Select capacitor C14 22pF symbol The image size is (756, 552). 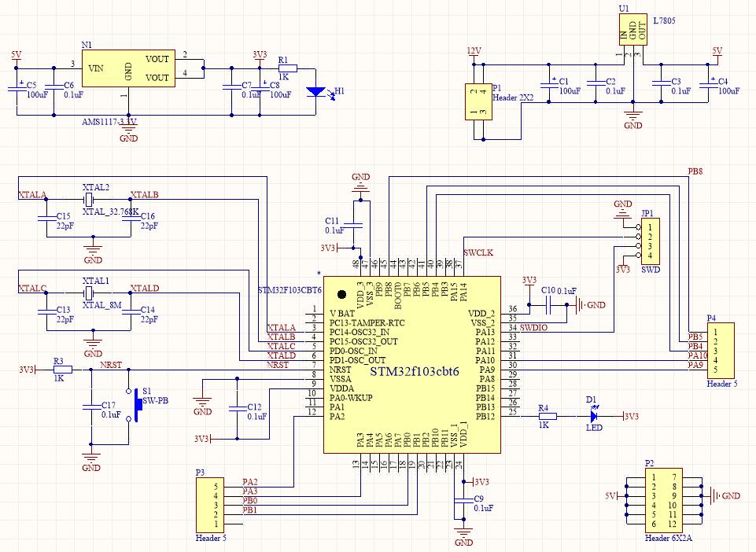131,311
